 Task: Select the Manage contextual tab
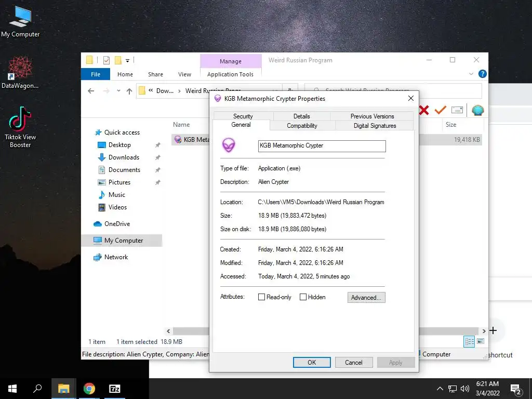231,61
